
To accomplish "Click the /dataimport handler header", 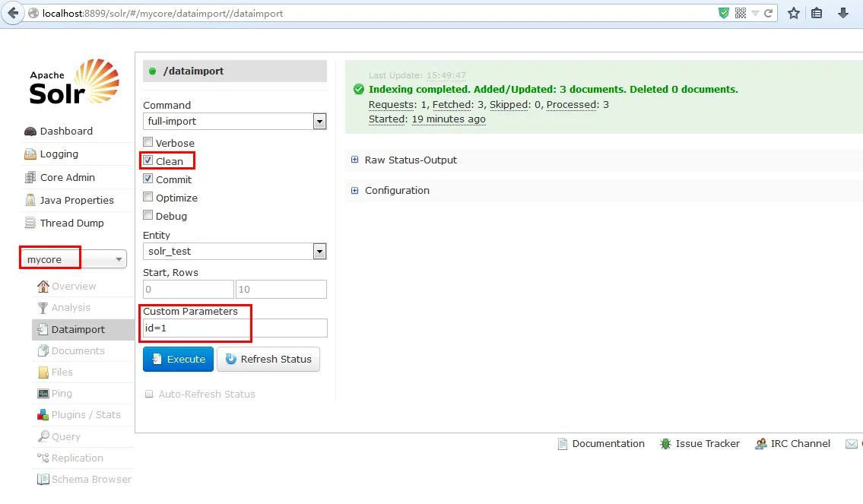I will [235, 71].
